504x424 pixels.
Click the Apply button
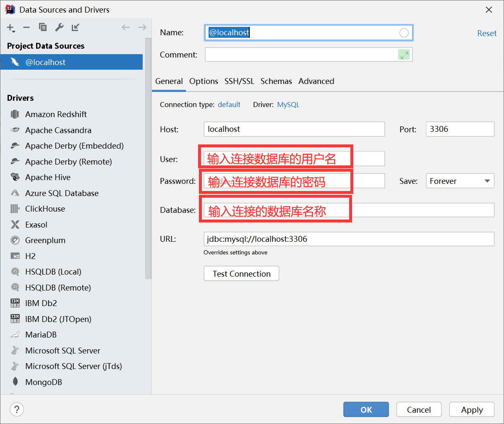[472, 410]
